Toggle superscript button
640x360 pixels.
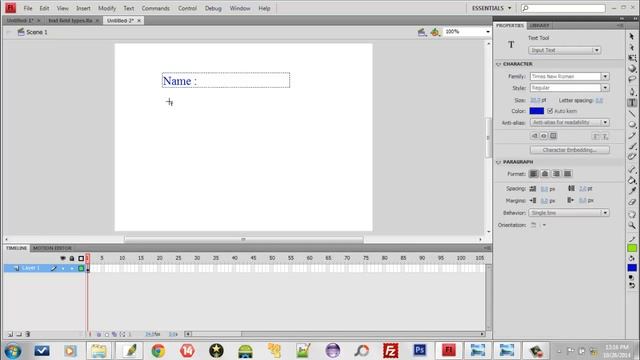596,136
